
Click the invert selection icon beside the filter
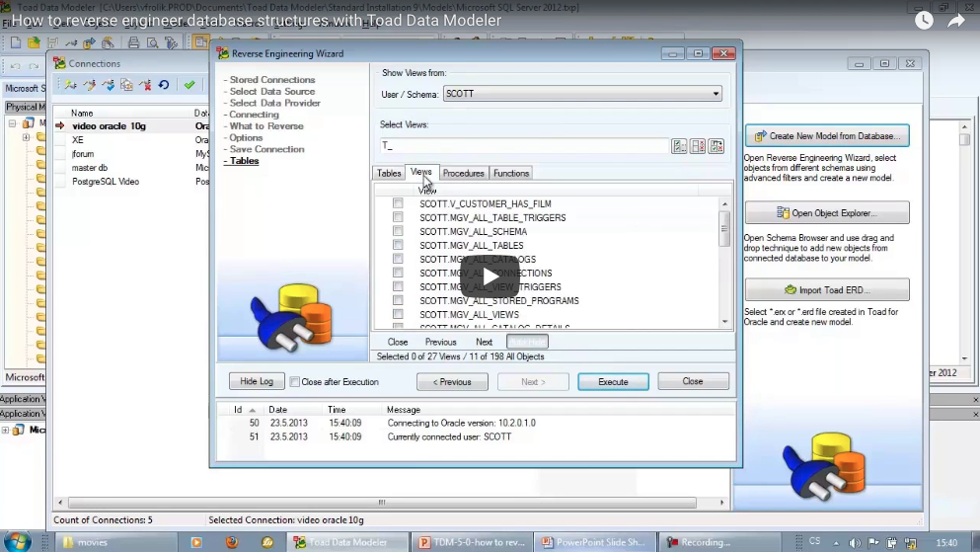(716, 146)
